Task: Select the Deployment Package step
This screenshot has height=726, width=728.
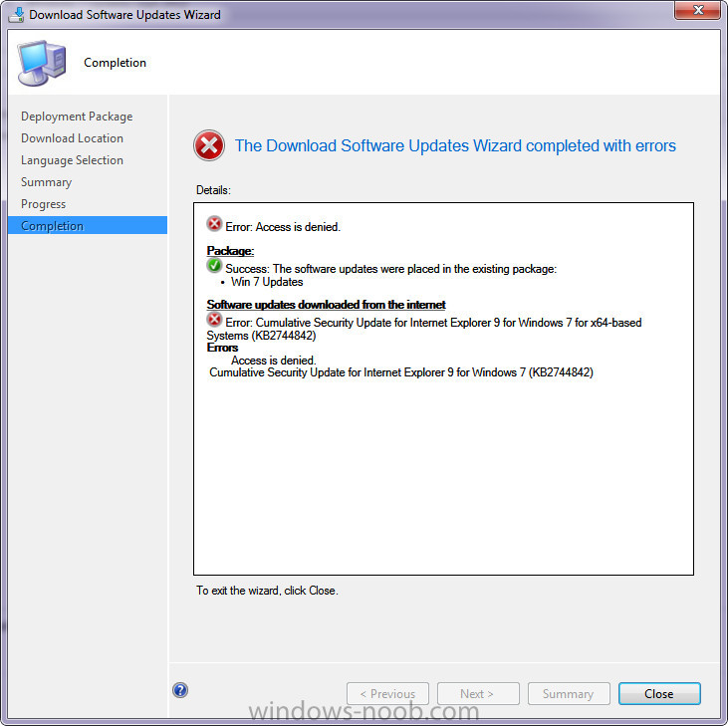Action: pyautogui.click(x=77, y=117)
